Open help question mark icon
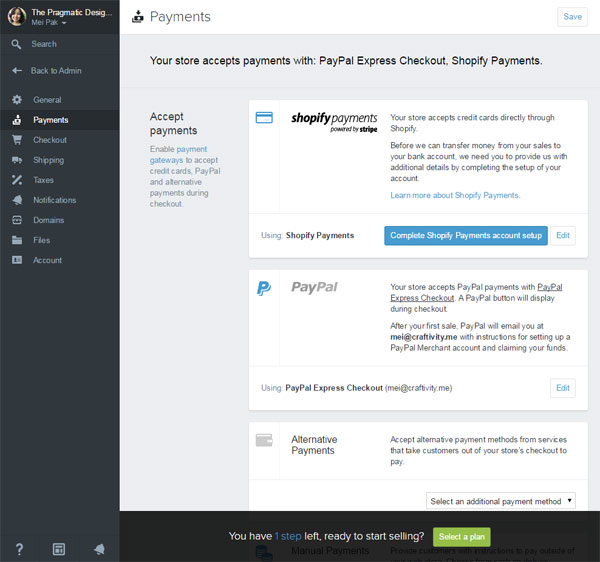The width and height of the screenshot is (600, 562). (19, 549)
